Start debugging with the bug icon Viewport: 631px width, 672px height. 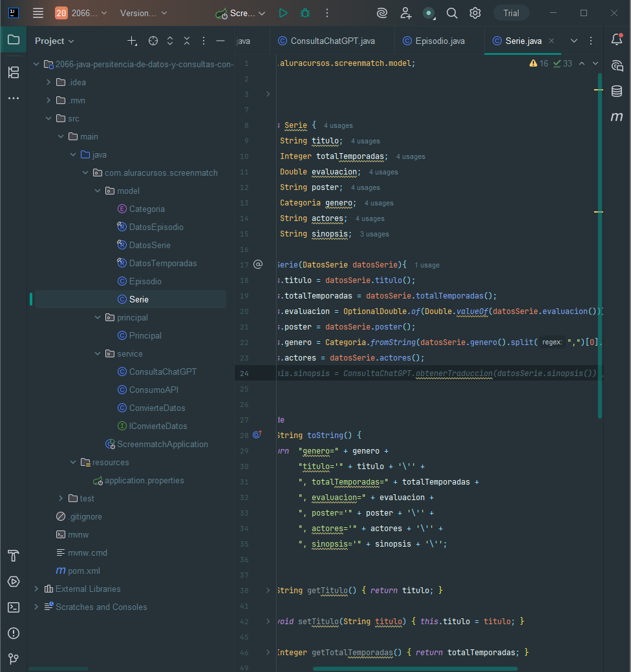tap(305, 14)
